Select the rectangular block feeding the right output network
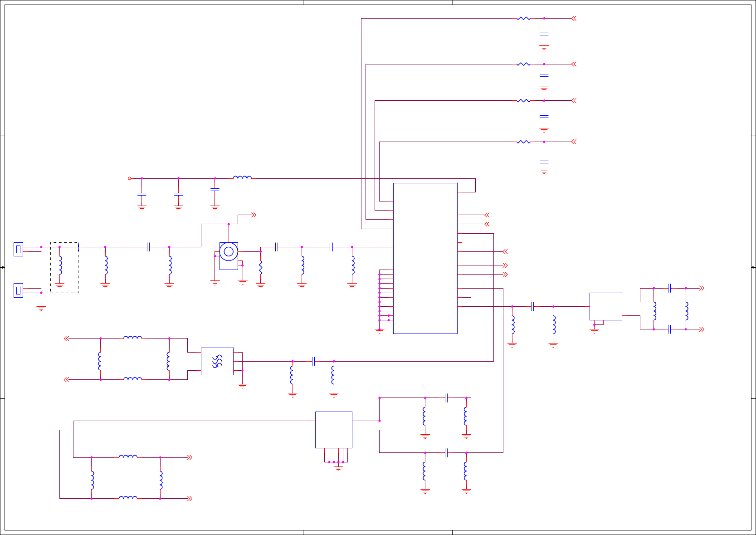This screenshot has width=756, height=535. 605,306
